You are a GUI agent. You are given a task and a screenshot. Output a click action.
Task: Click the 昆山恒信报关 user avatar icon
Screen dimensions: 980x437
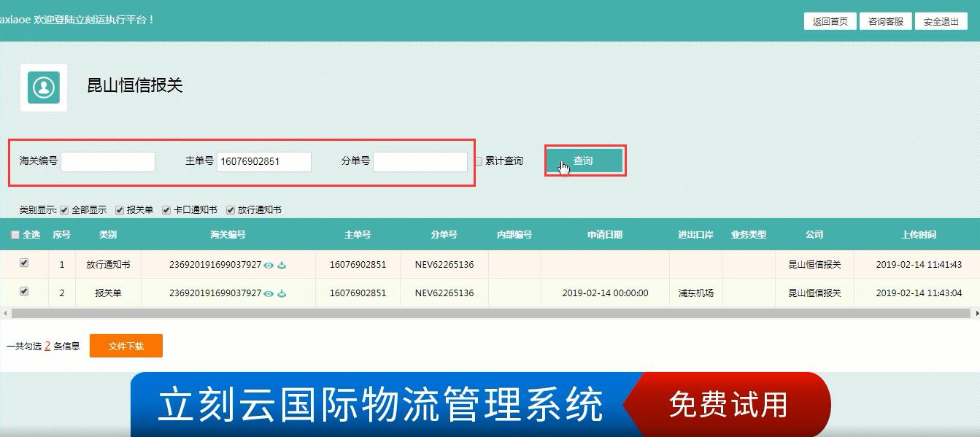[44, 88]
